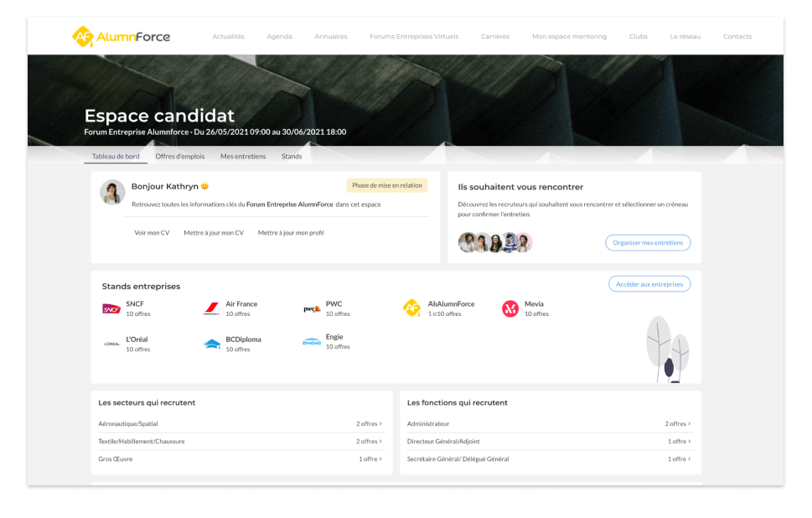Open the Air France stand logo
The image size is (812, 518).
click(211, 309)
